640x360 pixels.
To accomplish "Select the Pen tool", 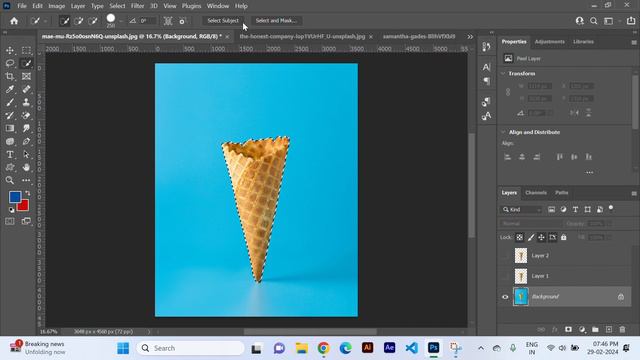I will pyautogui.click(x=26, y=142).
